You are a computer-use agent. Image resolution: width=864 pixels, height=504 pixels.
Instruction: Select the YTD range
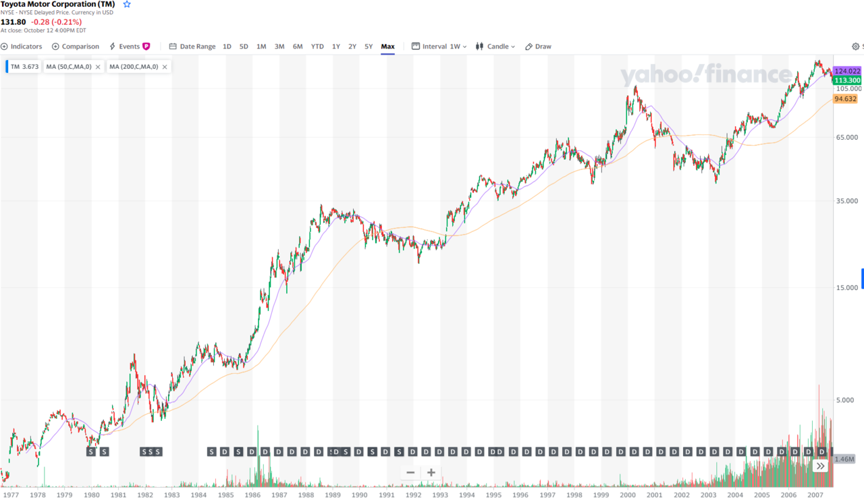(317, 47)
